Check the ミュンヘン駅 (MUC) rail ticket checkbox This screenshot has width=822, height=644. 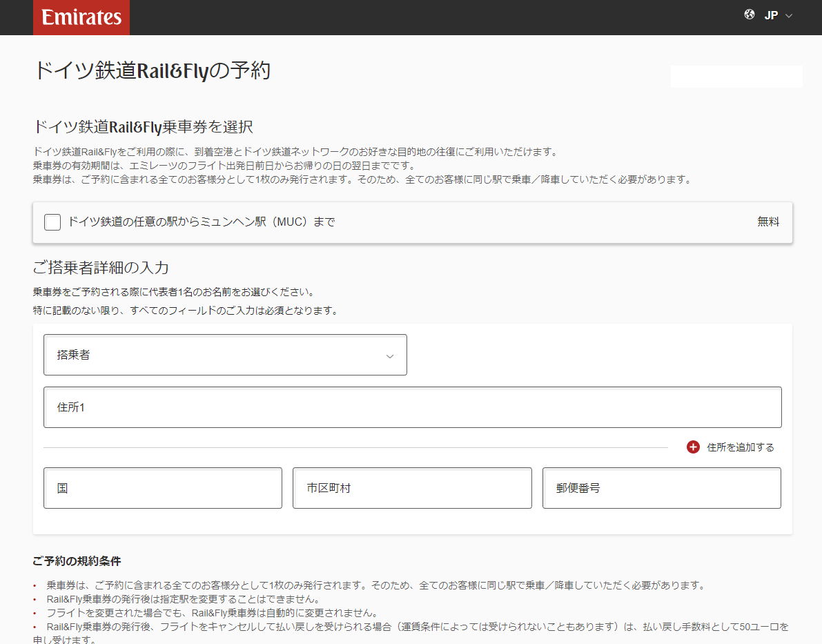52,222
